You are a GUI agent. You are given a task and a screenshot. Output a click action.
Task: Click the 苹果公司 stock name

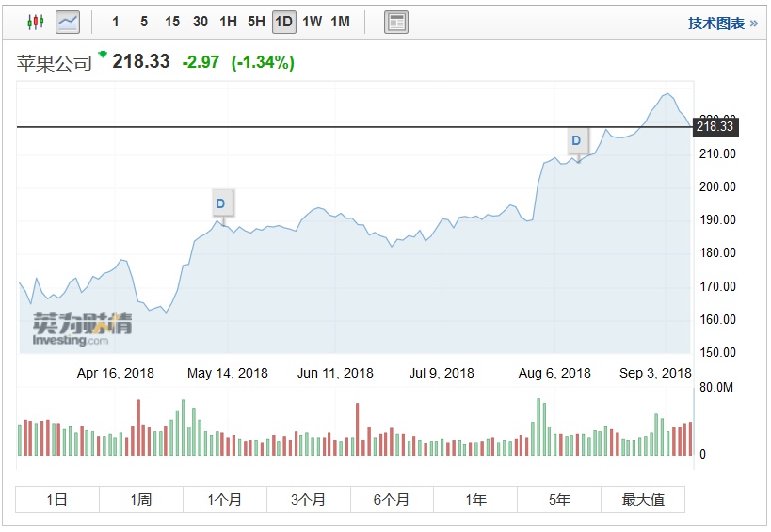point(55,63)
